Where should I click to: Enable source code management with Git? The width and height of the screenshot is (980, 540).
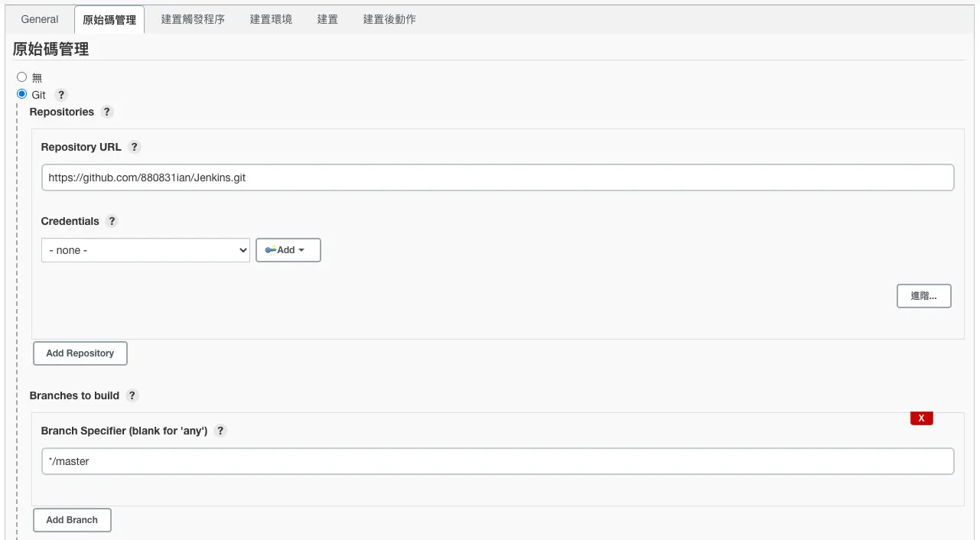[21, 93]
